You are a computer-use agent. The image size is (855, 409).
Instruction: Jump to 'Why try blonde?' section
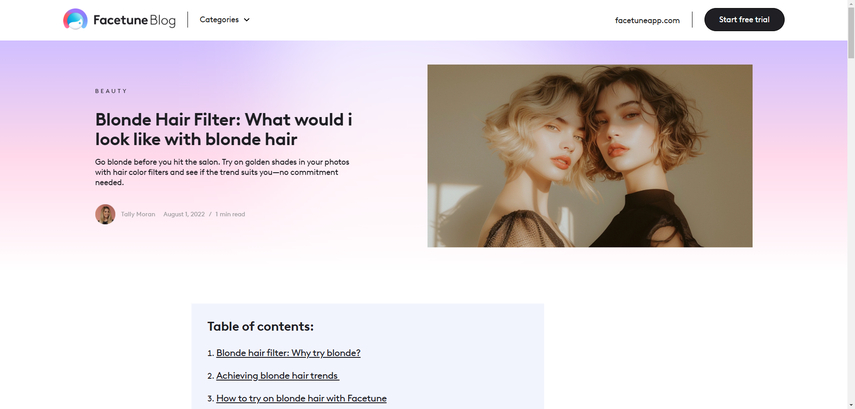[x=288, y=353]
